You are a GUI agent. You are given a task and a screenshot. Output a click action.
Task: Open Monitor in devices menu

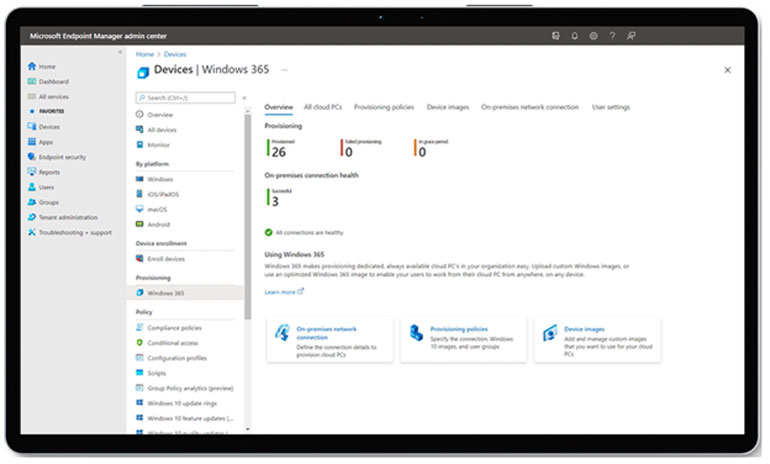(153, 145)
